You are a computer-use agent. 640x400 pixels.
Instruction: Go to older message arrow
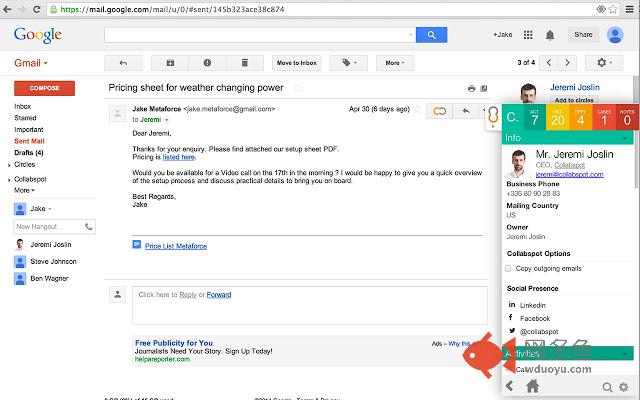[x=567, y=62]
